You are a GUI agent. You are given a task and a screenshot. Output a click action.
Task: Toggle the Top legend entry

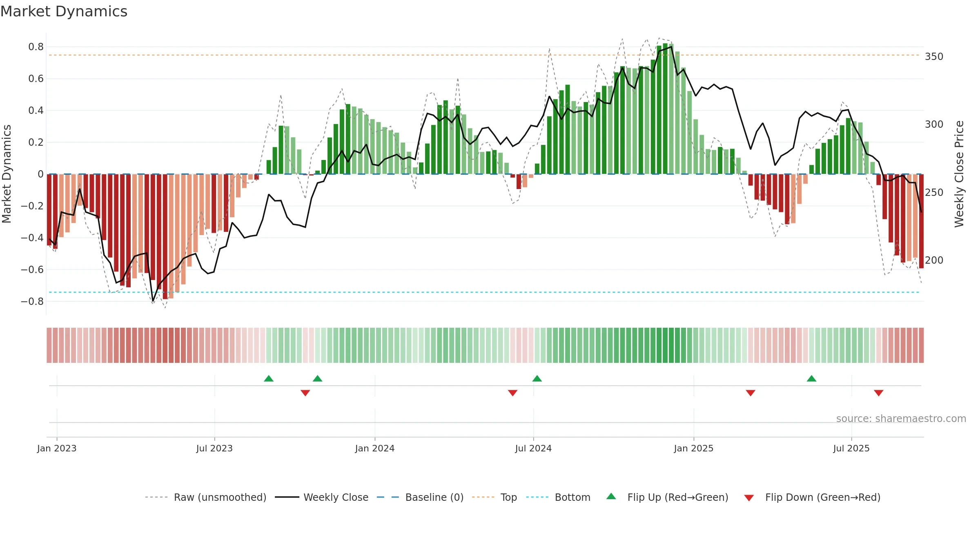click(x=494, y=497)
